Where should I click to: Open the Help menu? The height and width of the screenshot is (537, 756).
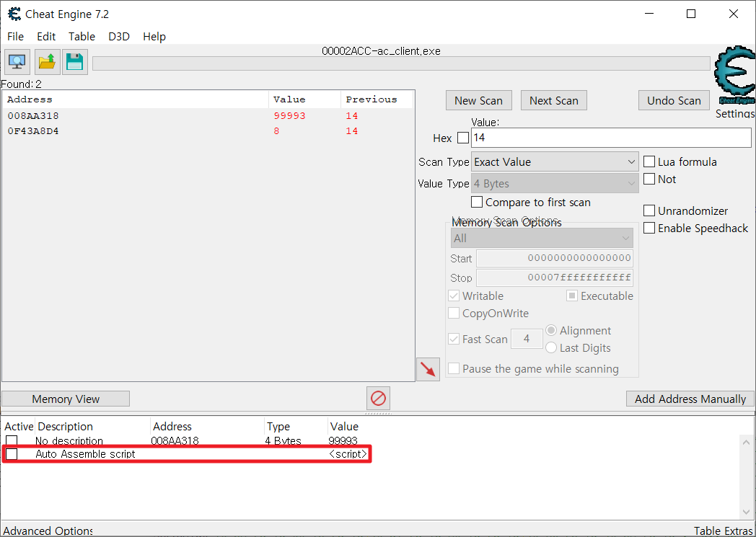(x=154, y=37)
